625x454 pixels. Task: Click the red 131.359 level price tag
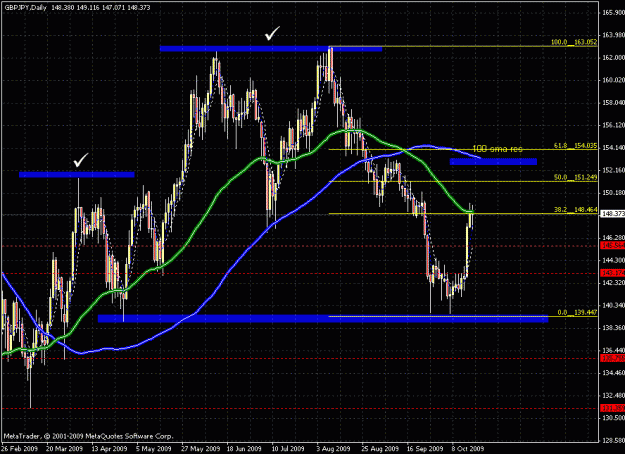pyautogui.click(x=612, y=408)
